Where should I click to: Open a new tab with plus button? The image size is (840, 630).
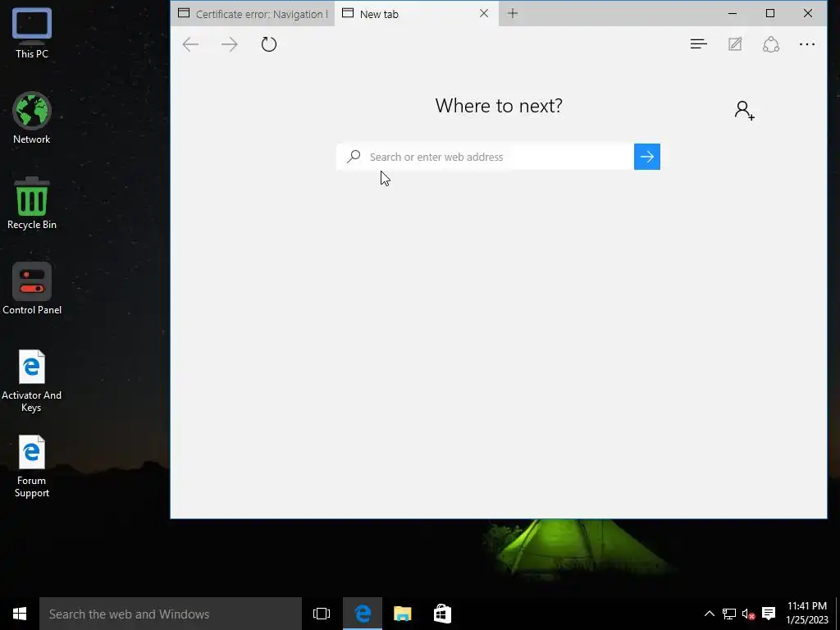point(513,13)
